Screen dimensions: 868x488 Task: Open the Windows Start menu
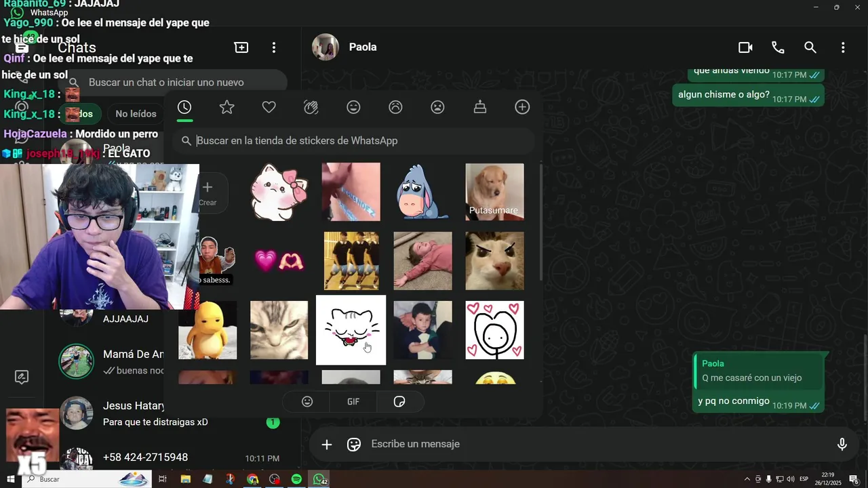tap(11, 479)
